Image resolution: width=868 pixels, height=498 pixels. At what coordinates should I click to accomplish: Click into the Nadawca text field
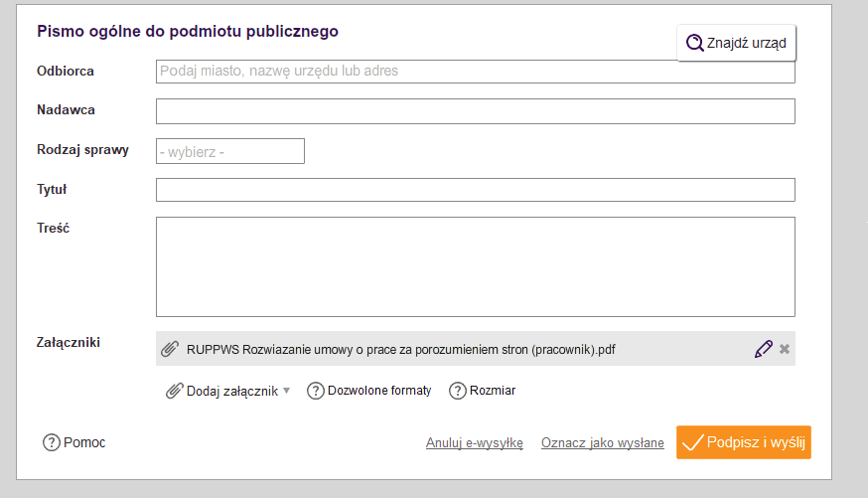pos(475,111)
